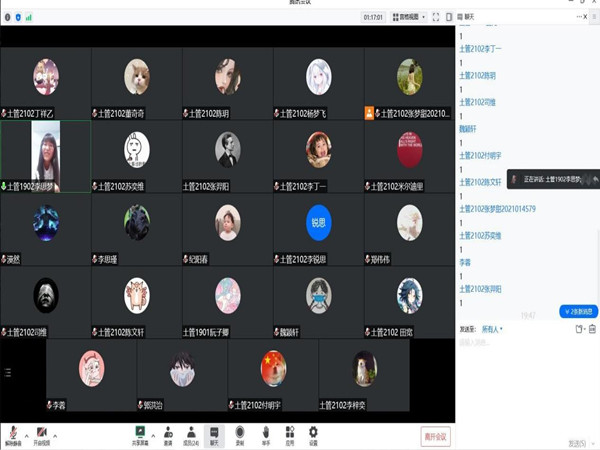This screenshot has width=600, height=450.
Task: Expand the audio options arrow beside microphone
Action: coord(28,436)
